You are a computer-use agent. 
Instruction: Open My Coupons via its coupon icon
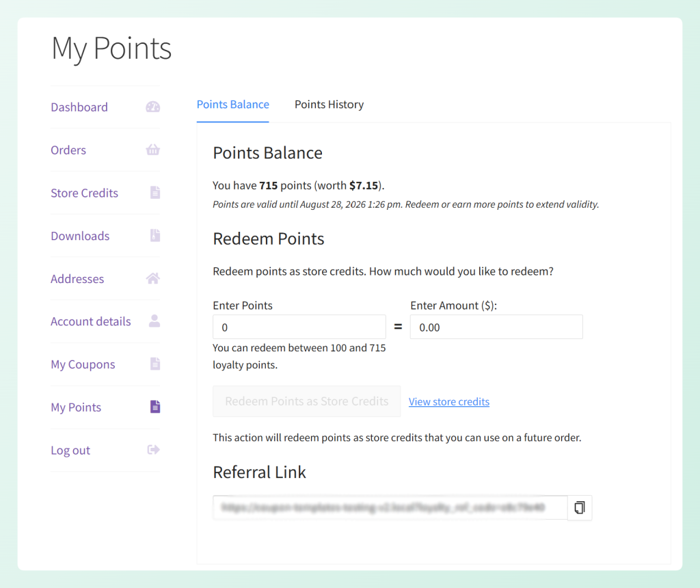point(152,364)
